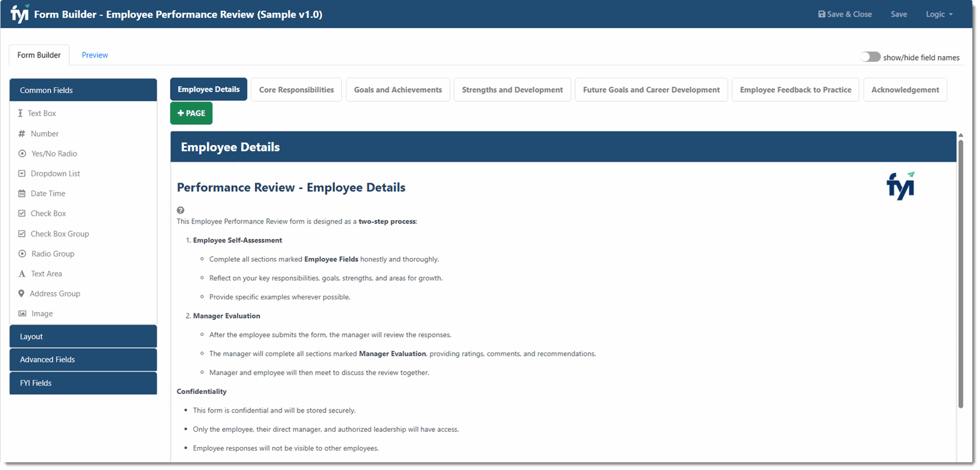Click the Number hash icon
Image resolution: width=980 pixels, height=470 pixels.
point(22,133)
